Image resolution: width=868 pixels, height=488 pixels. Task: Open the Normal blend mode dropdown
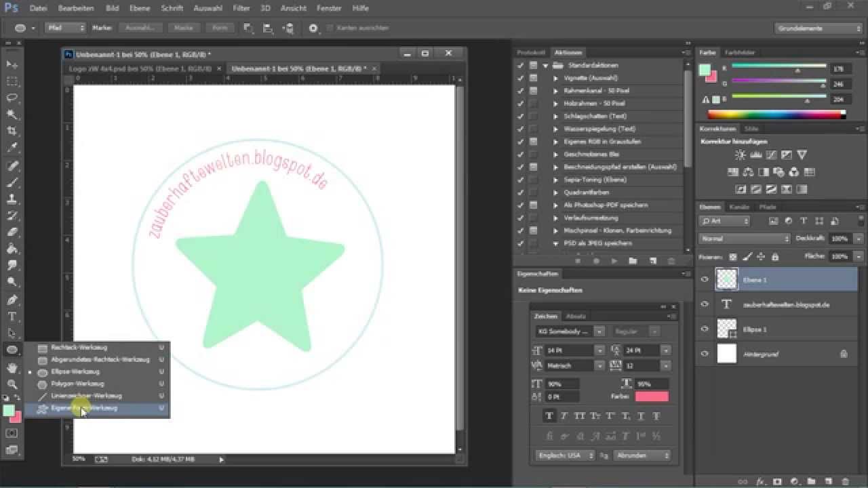coord(745,239)
